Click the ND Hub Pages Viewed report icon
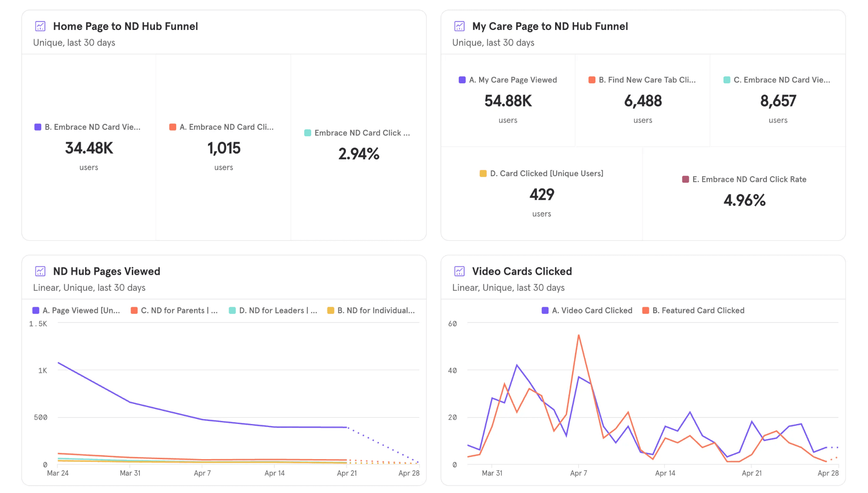Image resolution: width=868 pixels, height=493 pixels. click(40, 271)
